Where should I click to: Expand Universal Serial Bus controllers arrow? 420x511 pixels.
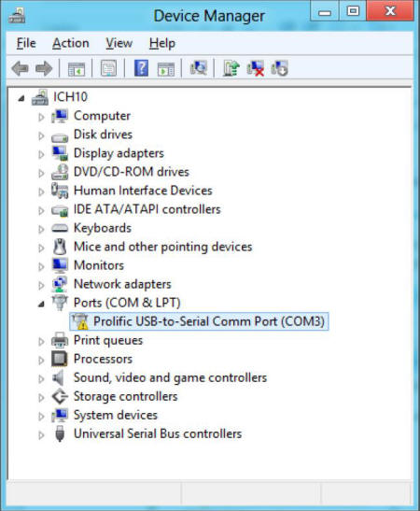coord(41,435)
